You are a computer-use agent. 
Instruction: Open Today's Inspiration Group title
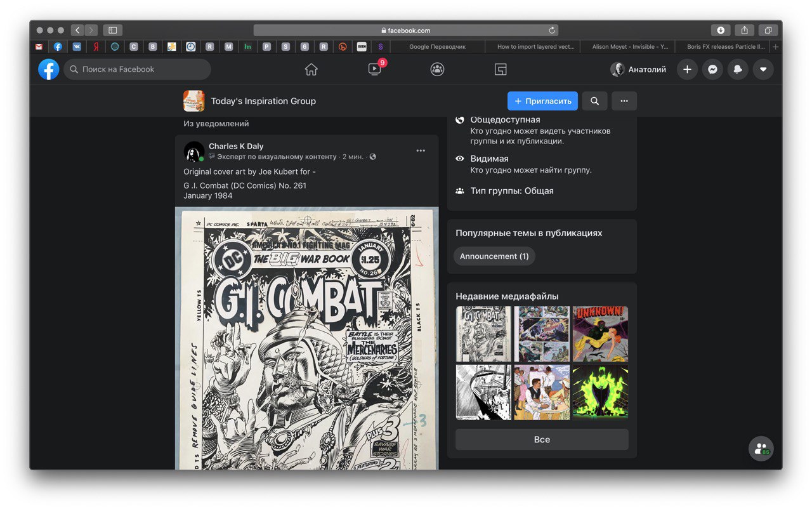click(263, 101)
